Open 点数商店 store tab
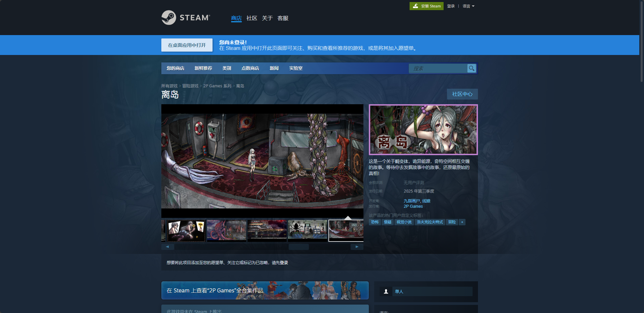644x313 pixels. pos(250,68)
